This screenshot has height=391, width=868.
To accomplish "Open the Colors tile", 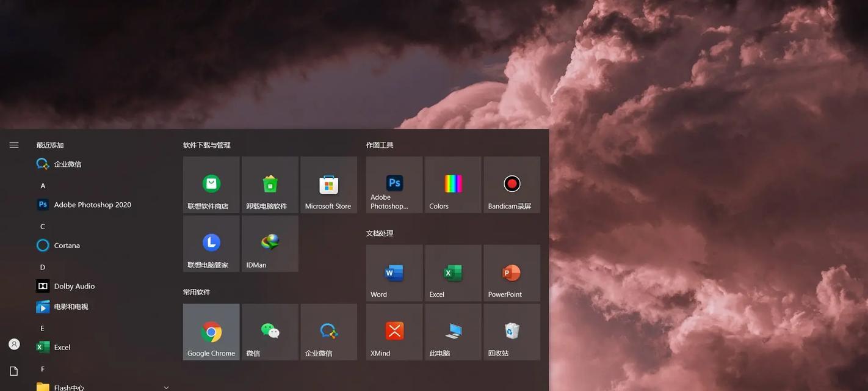I will 453,185.
